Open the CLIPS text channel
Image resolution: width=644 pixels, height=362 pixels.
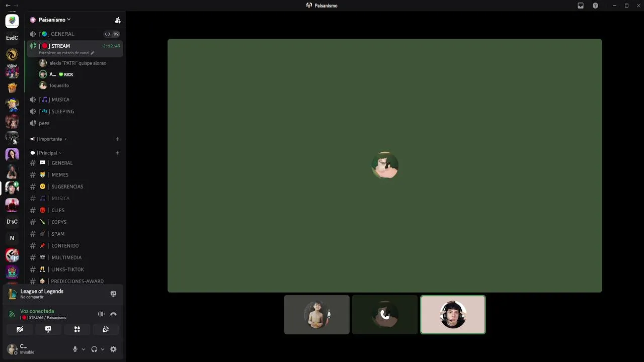point(74,210)
